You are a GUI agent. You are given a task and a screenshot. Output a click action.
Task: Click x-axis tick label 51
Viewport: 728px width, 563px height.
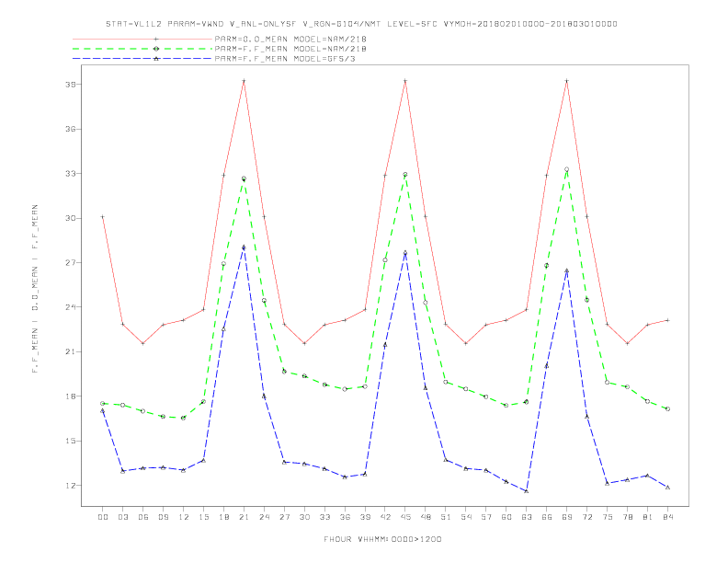click(446, 517)
